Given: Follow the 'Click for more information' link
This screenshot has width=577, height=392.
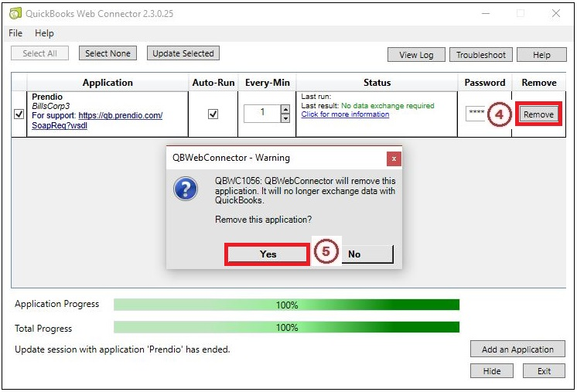Looking at the screenshot, I should (x=345, y=114).
